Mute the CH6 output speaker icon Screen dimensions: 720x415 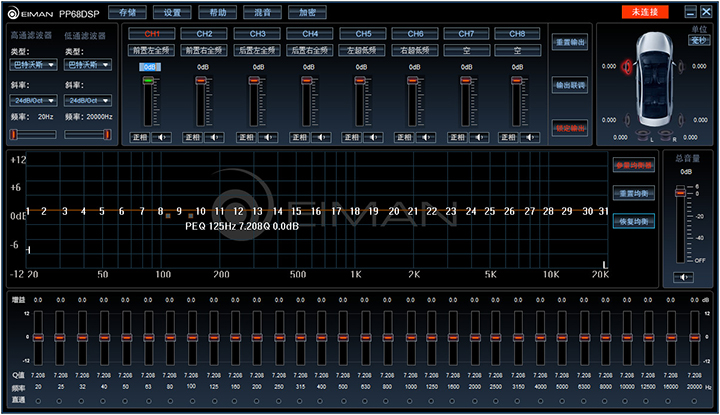coord(426,137)
